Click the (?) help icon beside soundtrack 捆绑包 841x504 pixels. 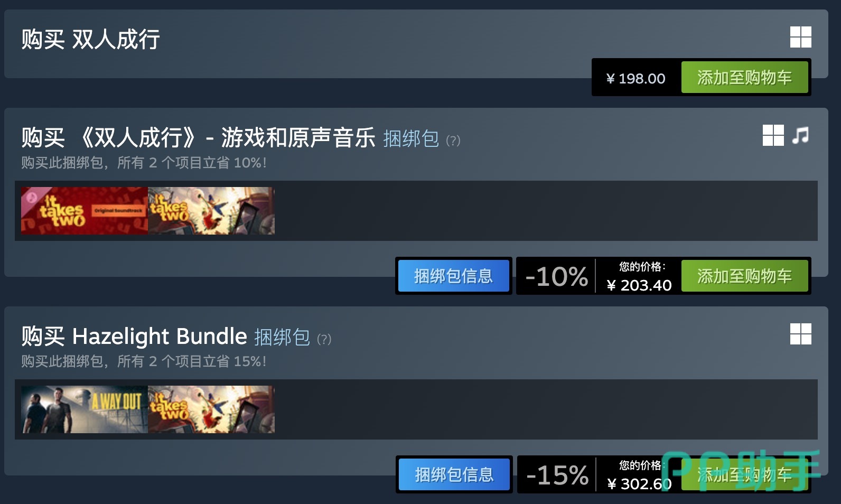pyautogui.click(x=453, y=141)
